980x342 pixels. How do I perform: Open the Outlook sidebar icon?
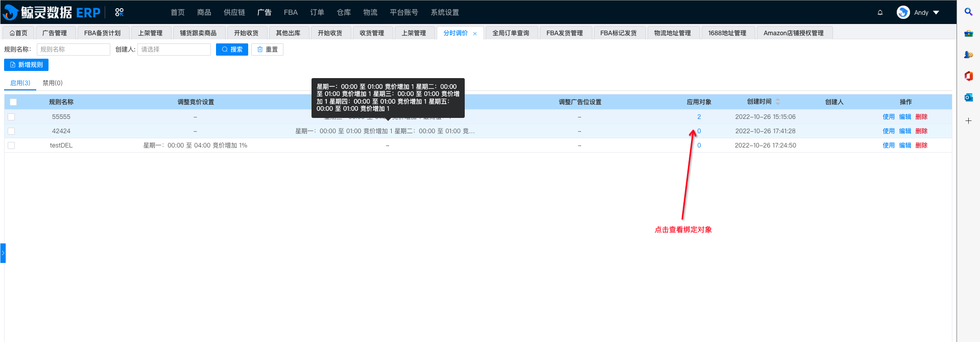click(968, 97)
